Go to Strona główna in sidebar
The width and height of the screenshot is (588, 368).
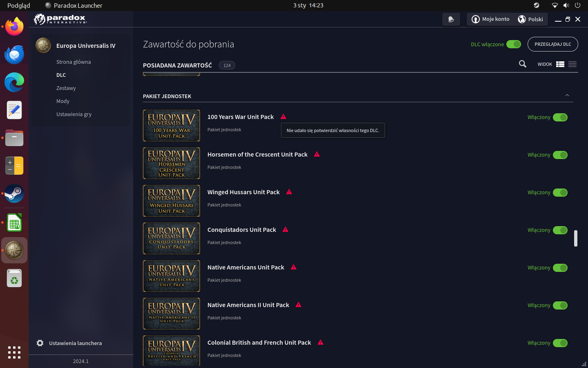tap(73, 62)
